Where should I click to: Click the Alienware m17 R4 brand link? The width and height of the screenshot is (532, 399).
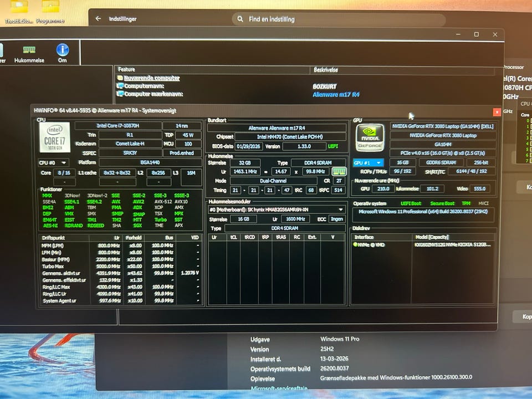(336, 95)
